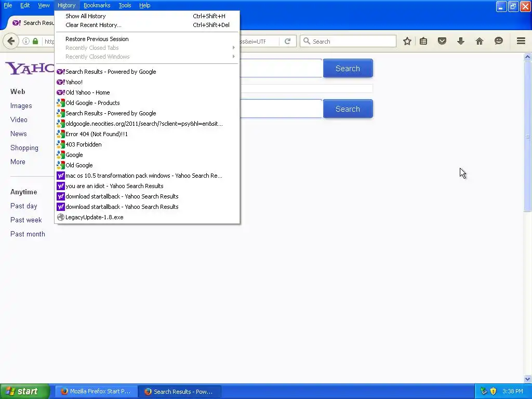Show bookmarks list icon in toolbar

423,42
